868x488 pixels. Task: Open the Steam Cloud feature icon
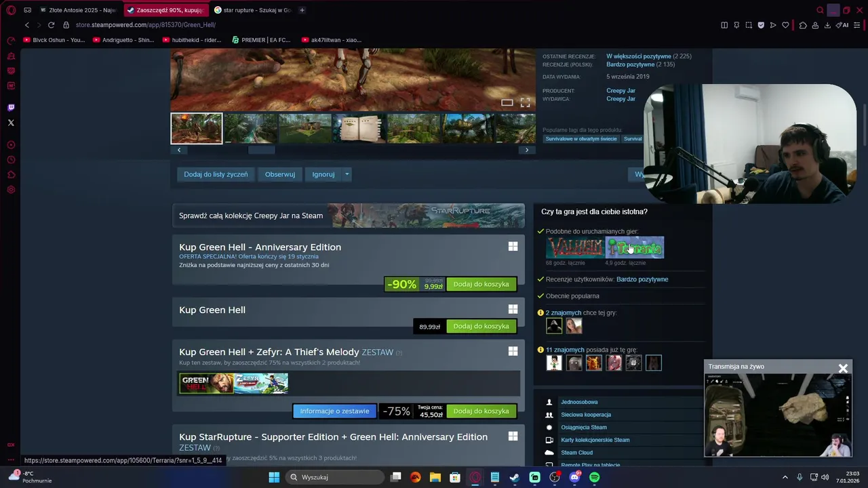click(x=549, y=452)
